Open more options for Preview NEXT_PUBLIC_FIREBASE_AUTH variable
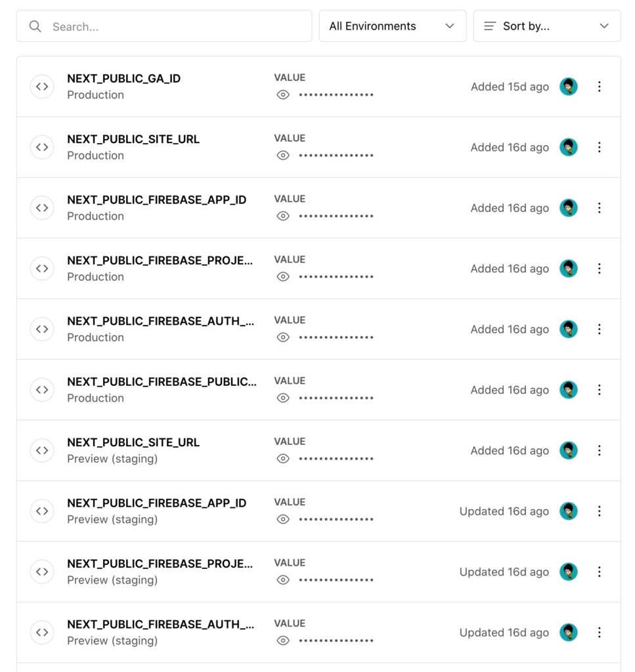Viewport: 635px width, 672px height. click(599, 632)
